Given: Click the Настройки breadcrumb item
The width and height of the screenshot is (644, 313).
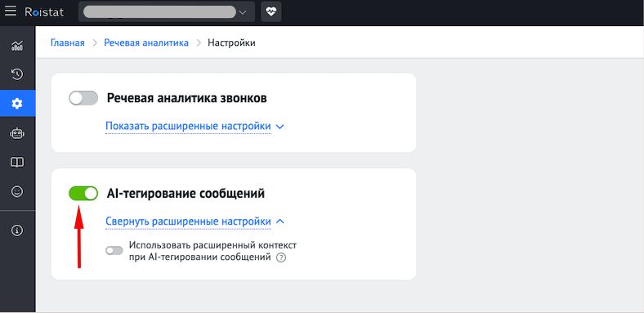Looking at the screenshot, I should pyautogui.click(x=231, y=42).
